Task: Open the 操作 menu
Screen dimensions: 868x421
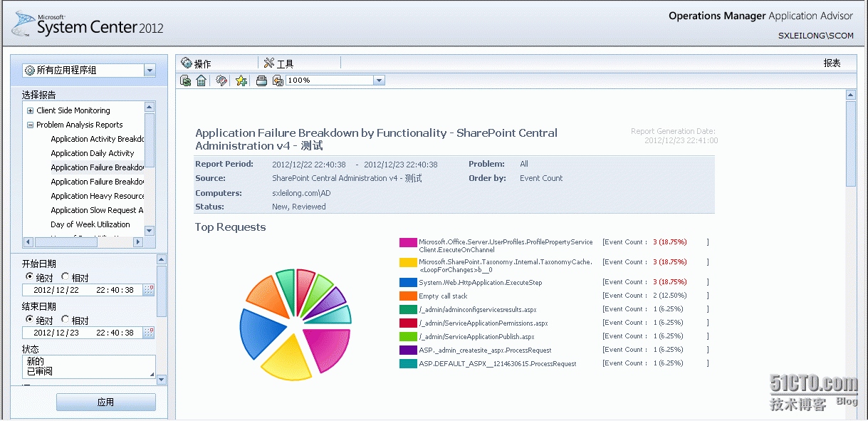Action: [196, 63]
